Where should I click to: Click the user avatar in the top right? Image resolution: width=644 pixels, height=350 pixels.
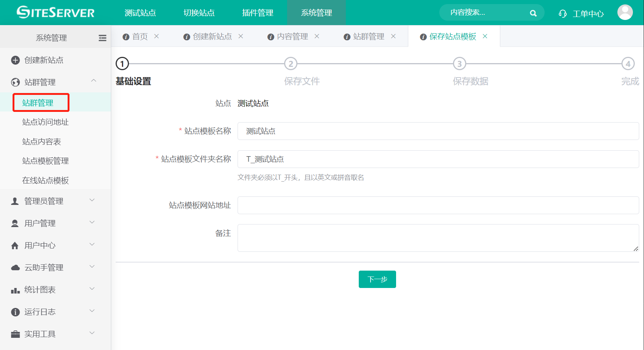(x=625, y=12)
